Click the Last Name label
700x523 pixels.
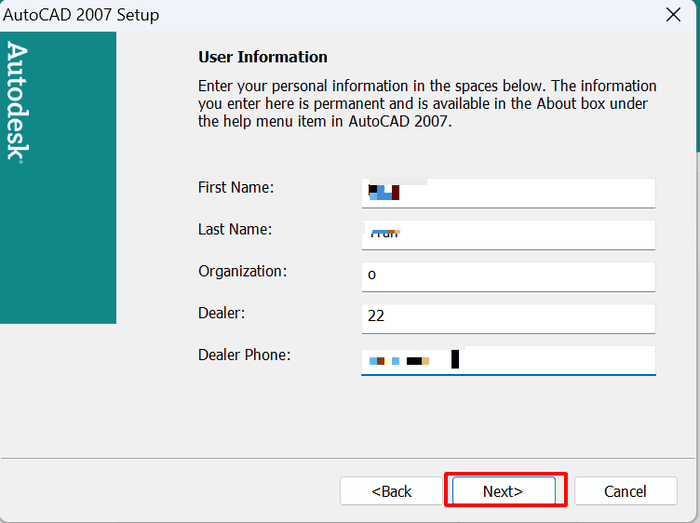click(235, 229)
